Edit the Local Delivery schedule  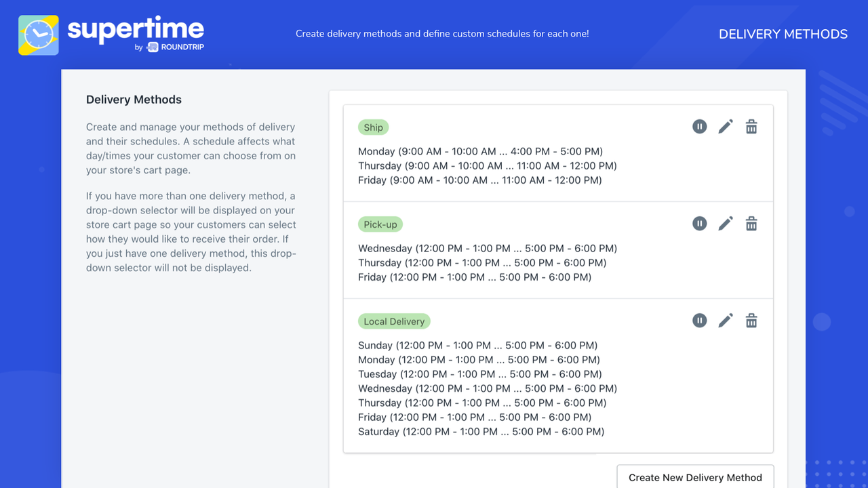[726, 320]
